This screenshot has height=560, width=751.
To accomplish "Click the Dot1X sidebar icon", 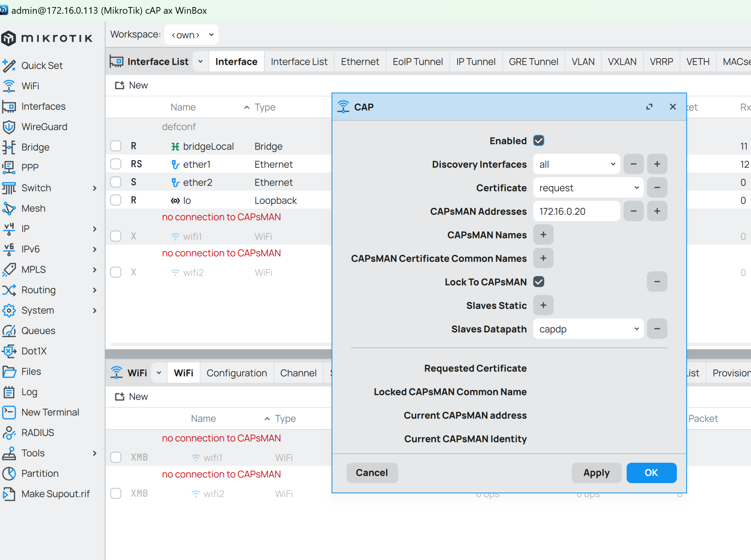I will 9,351.
